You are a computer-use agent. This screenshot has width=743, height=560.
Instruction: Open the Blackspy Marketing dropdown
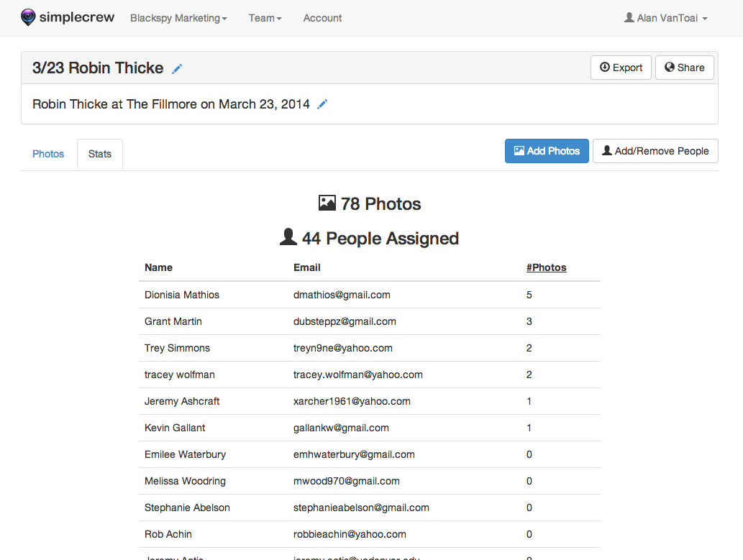click(178, 18)
